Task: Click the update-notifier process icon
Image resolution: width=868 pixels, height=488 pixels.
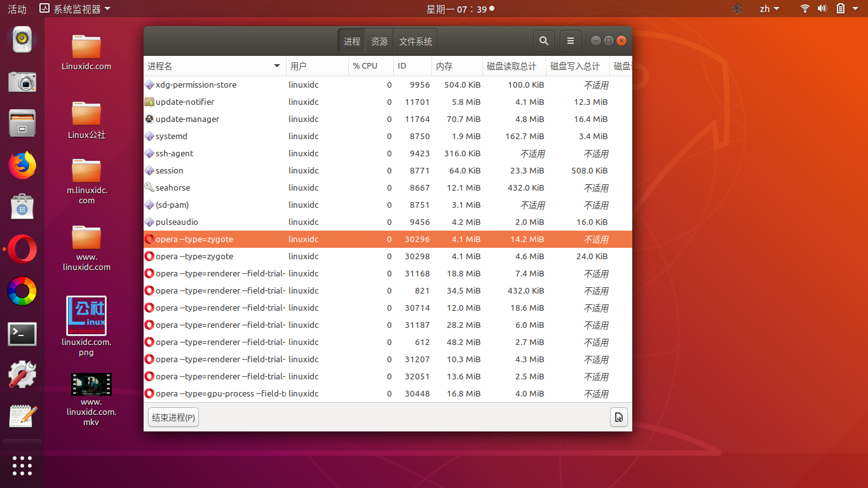Action: [x=149, y=102]
